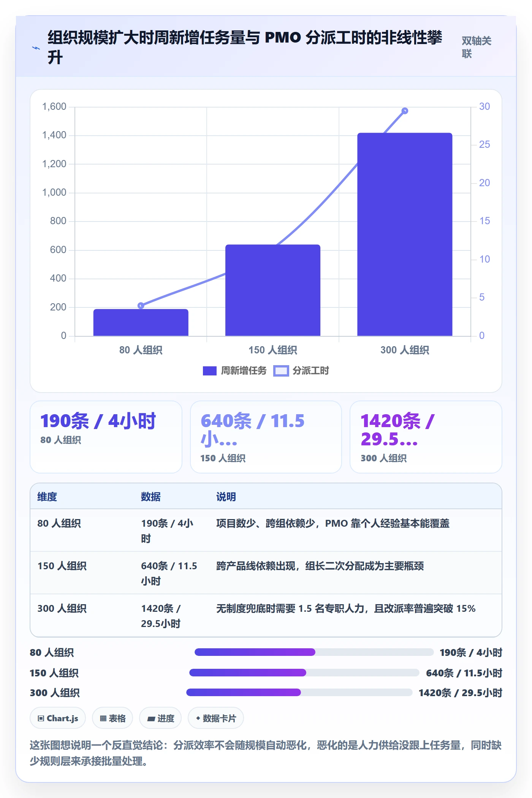The width and height of the screenshot is (532, 798).
Task: Select the 80 人组织 bar in the chart
Action: click(x=141, y=322)
